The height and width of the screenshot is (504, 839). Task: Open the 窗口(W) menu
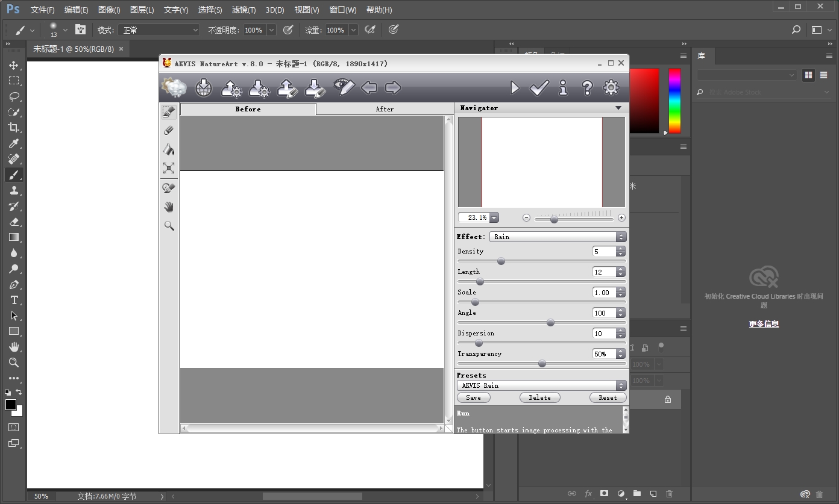coord(343,10)
